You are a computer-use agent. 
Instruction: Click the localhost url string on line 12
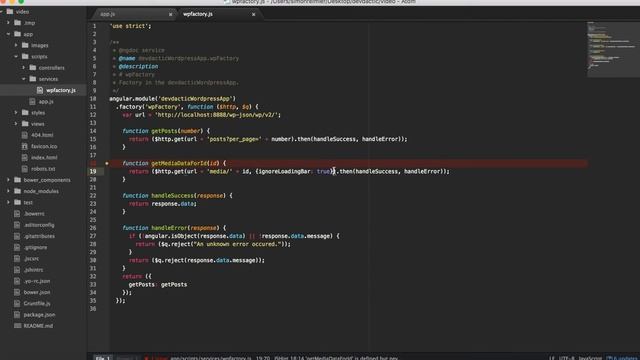point(217,115)
